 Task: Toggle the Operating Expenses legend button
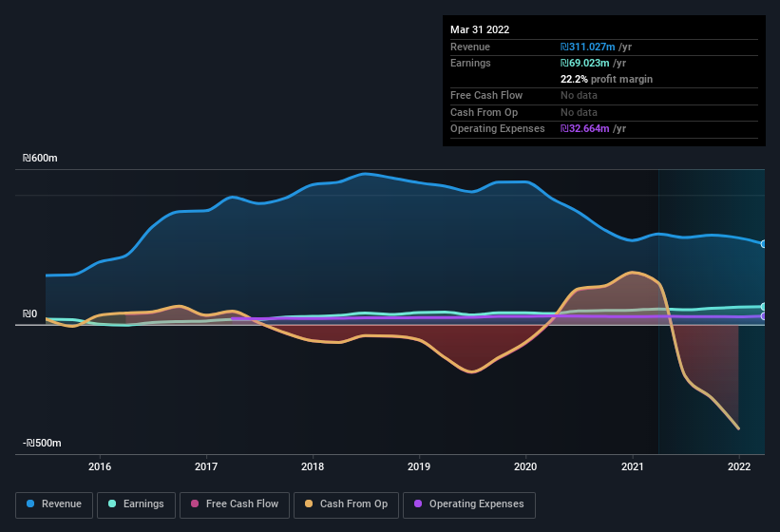coord(469,504)
